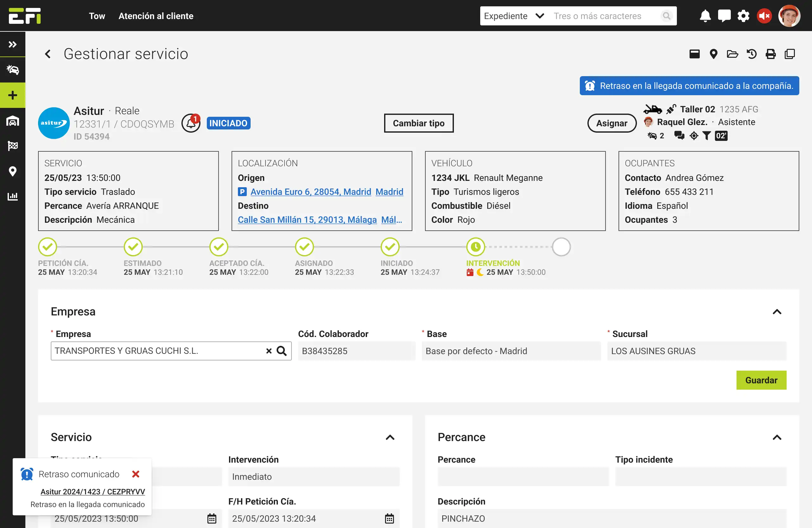
Task: Expand the sidebar with double chevron
Action: click(x=13, y=44)
